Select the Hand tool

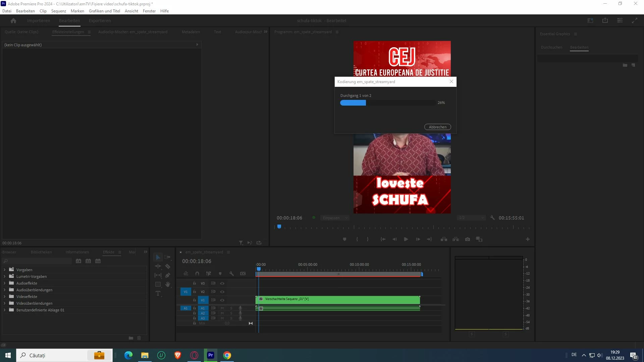(168, 284)
